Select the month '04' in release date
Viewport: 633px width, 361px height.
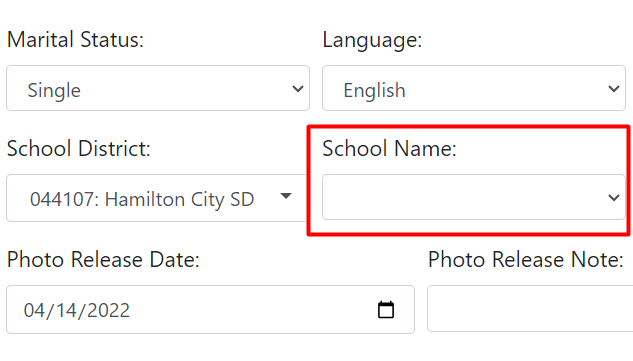pos(34,311)
